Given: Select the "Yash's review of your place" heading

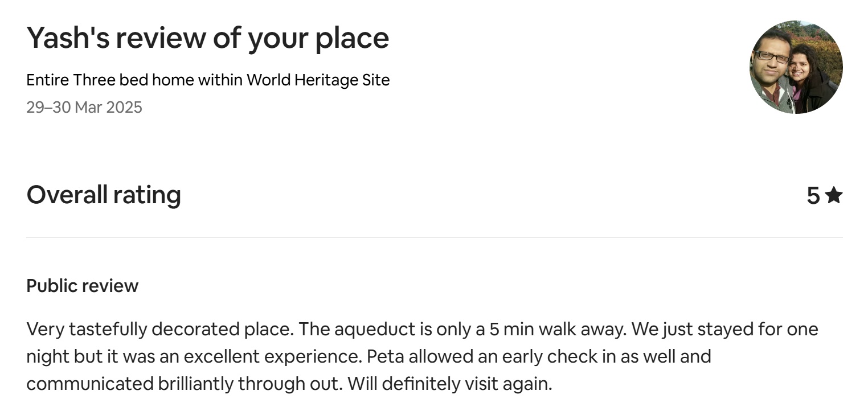Looking at the screenshot, I should (208, 38).
